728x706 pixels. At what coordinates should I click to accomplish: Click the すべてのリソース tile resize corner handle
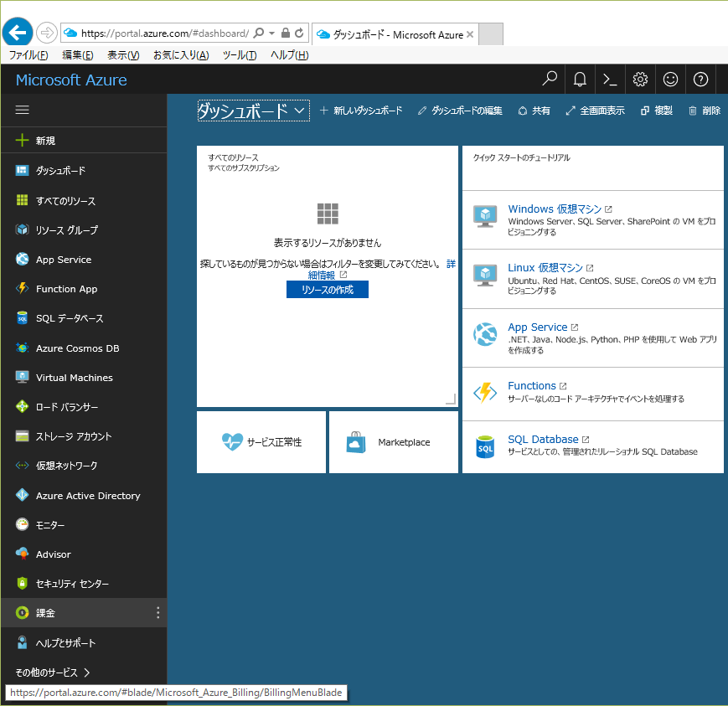(451, 399)
